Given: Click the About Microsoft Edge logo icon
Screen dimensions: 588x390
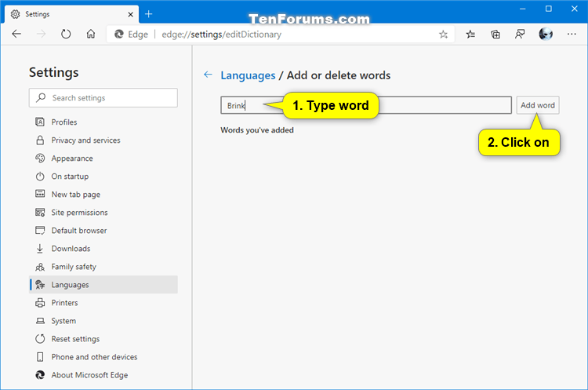Looking at the screenshot, I should click(40, 374).
